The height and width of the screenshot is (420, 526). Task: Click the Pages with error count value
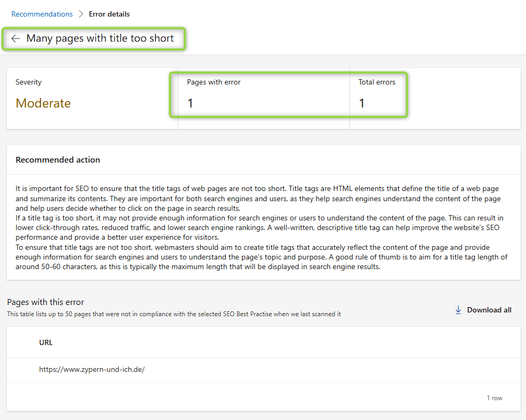point(190,102)
